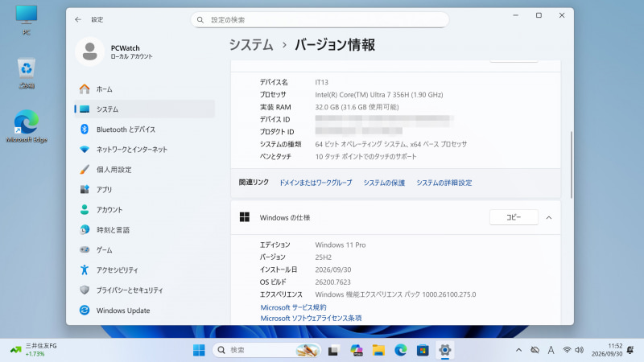Click the processor value Intel Core Ultra 7 356H

click(x=379, y=95)
